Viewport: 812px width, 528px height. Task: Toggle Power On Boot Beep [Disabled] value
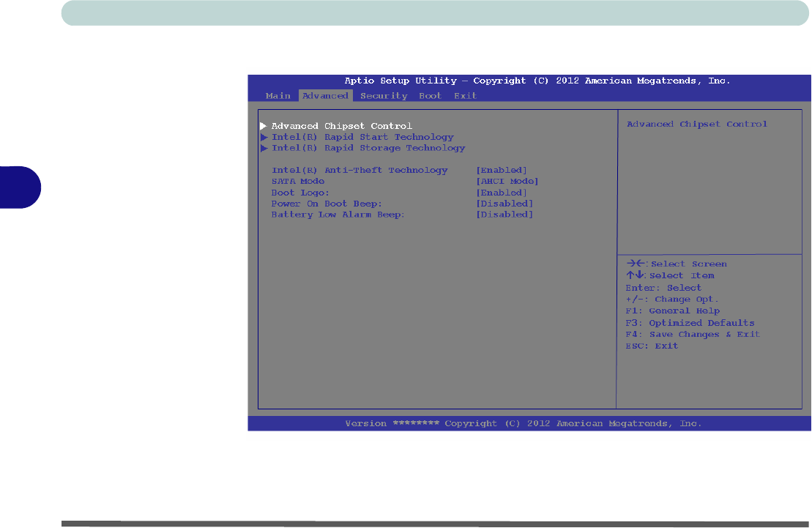(504, 204)
